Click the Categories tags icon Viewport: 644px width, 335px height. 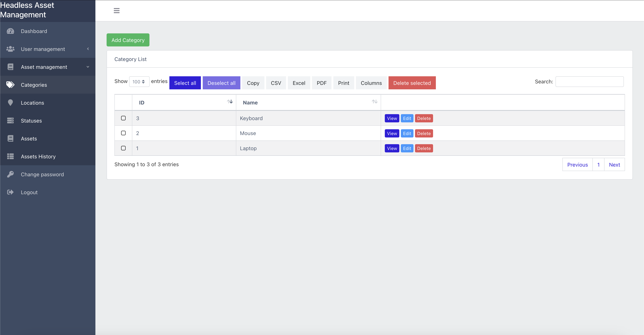pos(10,85)
